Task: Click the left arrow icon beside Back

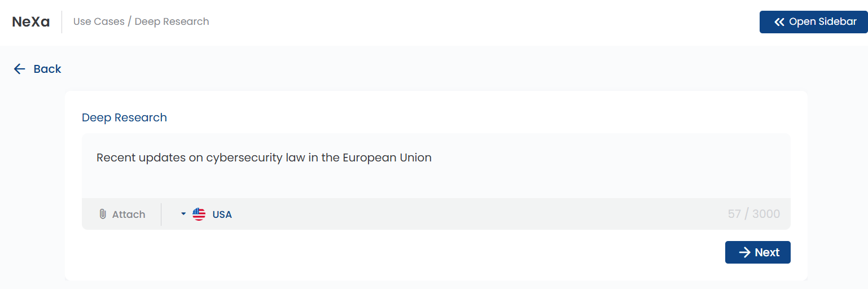Action: 20,69
